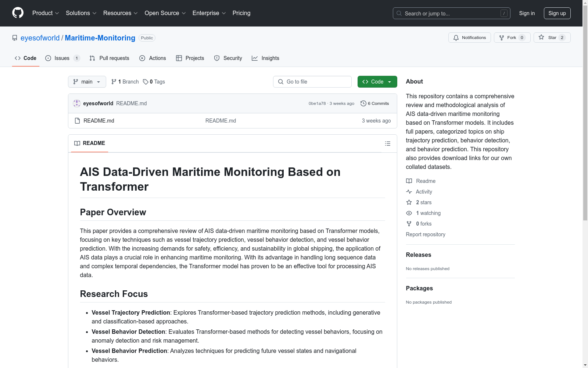
Task: Click Report repository link
Action: click(426, 234)
